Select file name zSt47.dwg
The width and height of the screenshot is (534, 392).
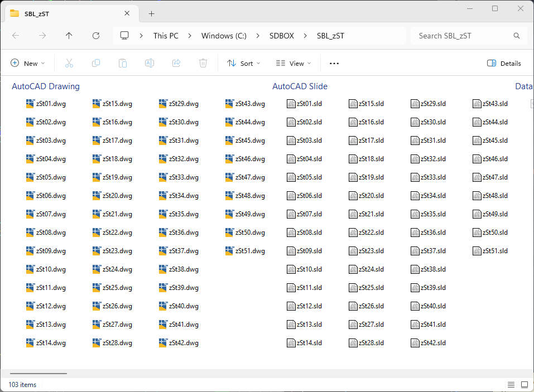tap(250, 177)
